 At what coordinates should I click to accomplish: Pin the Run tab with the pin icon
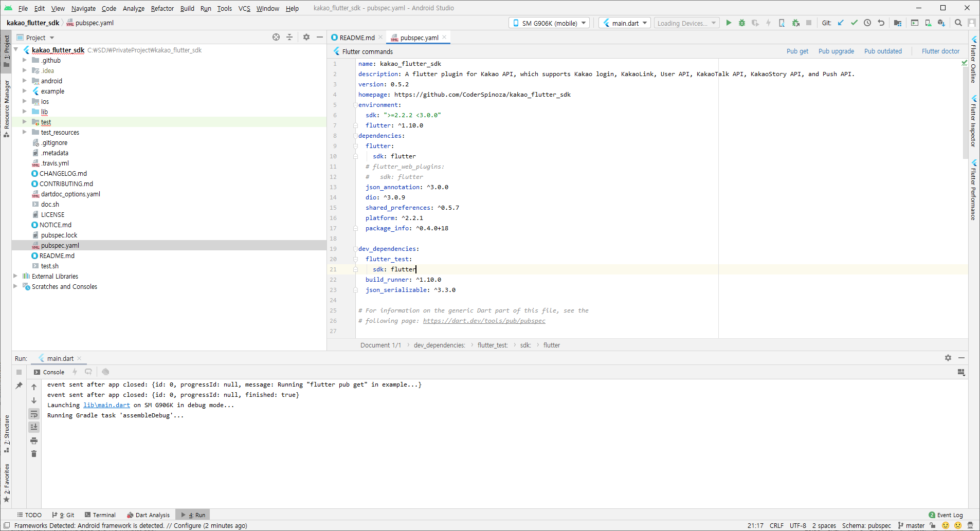pyautogui.click(x=19, y=386)
